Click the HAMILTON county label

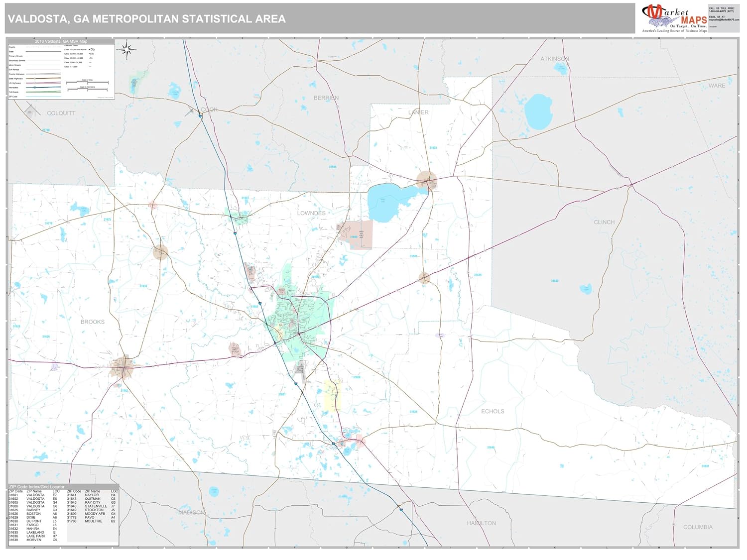pos(482,523)
